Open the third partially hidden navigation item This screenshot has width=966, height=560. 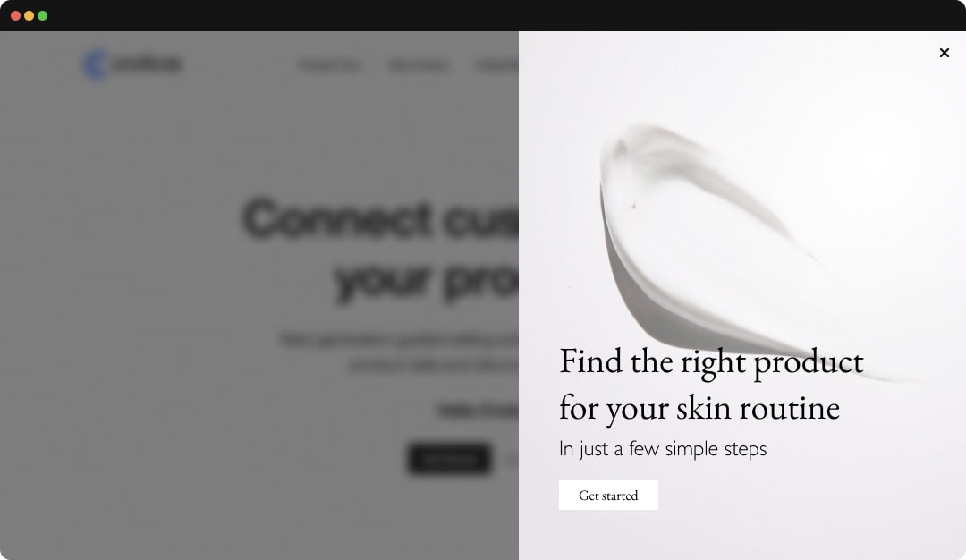pyautogui.click(x=496, y=64)
